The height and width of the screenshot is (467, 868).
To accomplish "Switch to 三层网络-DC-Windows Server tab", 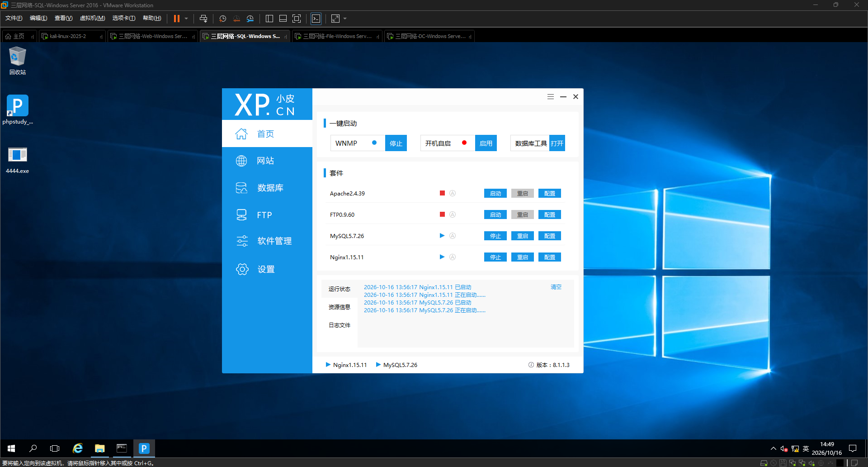I will point(430,36).
